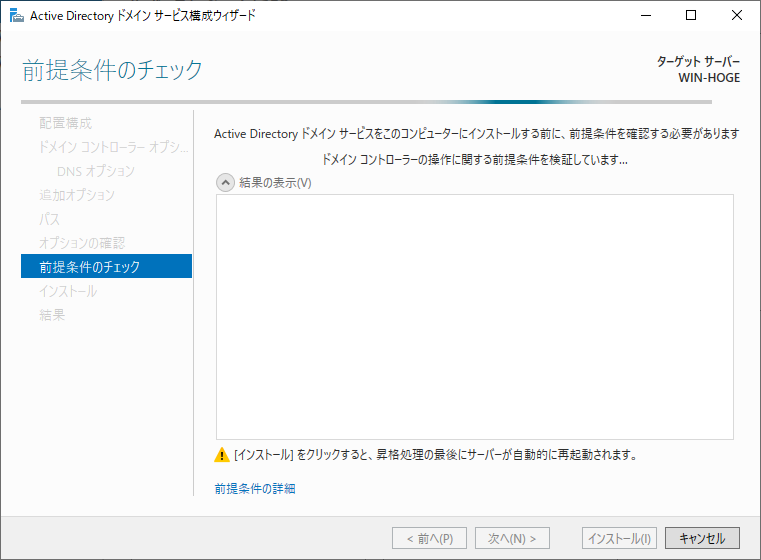Collapse the 結果の表示(V) chevron
The height and width of the screenshot is (560, 761).
coord(225,183)
